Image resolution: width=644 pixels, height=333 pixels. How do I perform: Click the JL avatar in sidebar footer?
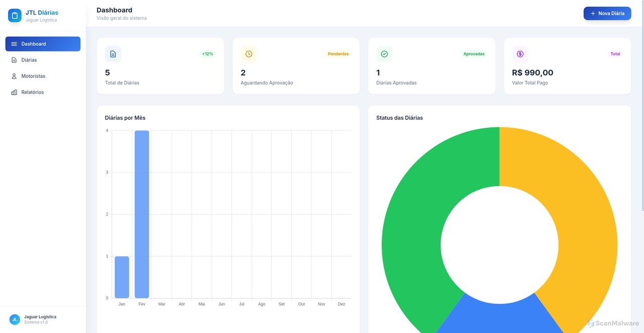pos(15,319)
